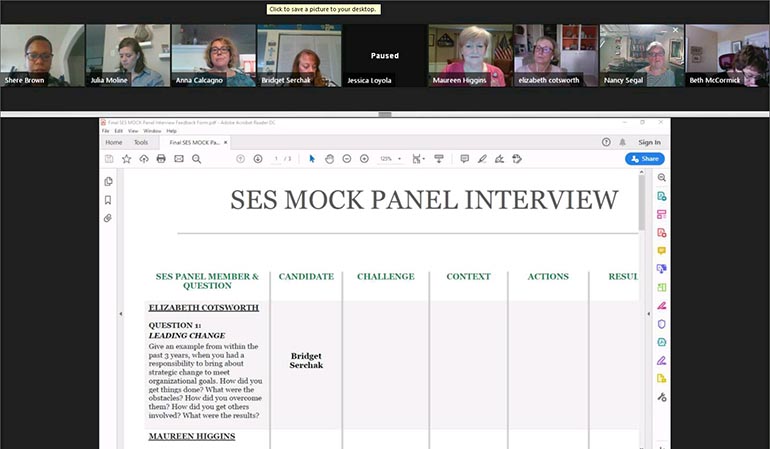Click the scrolling mode icon
The image size is (770, 449).
point(439,159)
